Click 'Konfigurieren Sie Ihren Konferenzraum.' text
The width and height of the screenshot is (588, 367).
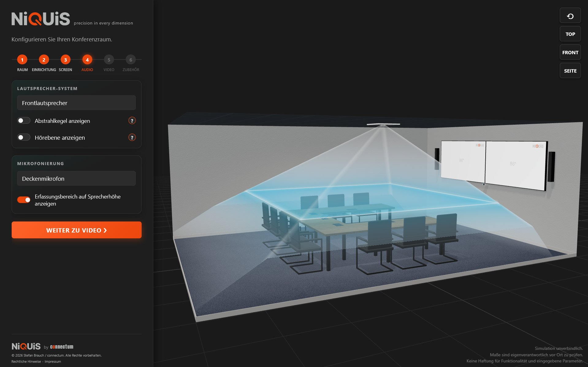[x=62, y=39]
